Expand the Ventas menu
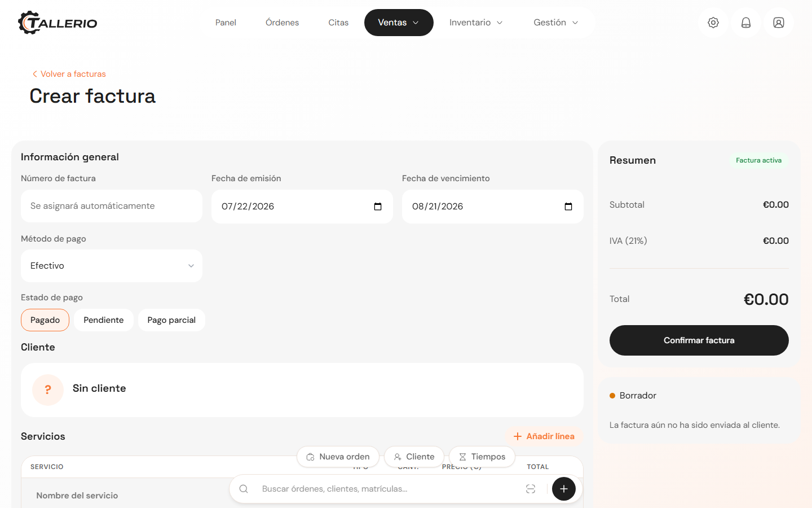812x508 pixels. pyautogui.click(x=399, y=23)
